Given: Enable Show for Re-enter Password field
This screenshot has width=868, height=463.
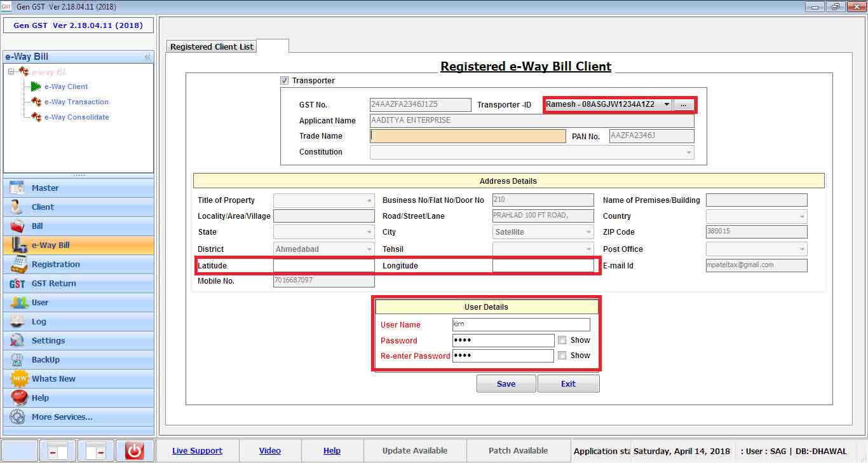Looking at the screenshot, I should click(562, 356).
